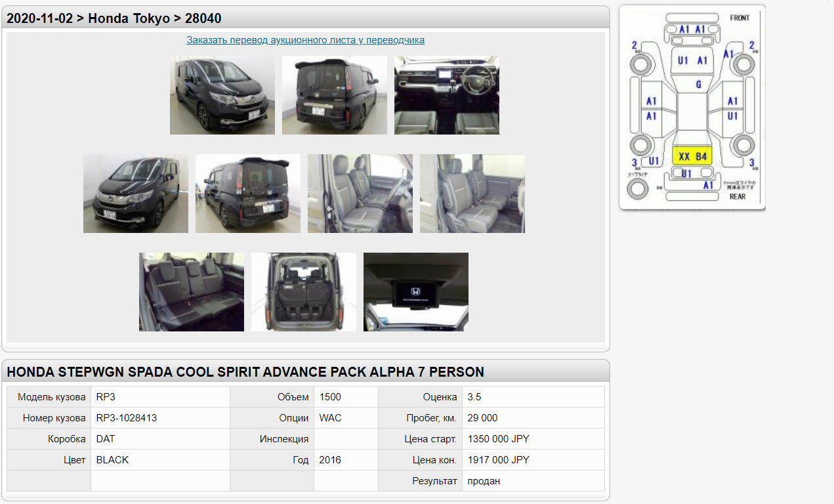Select the result value продан
This screenshot has height=504, width=834.
pyautogui.click(x=484, y=481)
